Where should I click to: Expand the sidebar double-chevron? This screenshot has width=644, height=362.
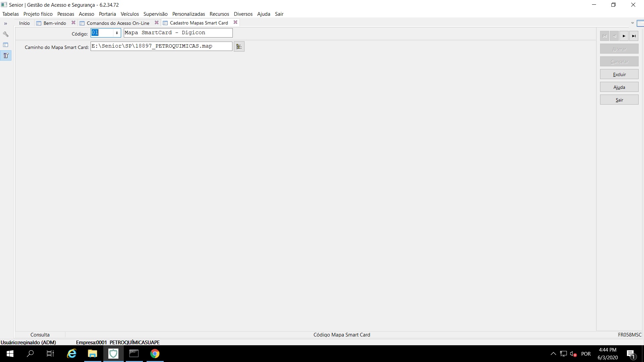(x=6, y=23)
